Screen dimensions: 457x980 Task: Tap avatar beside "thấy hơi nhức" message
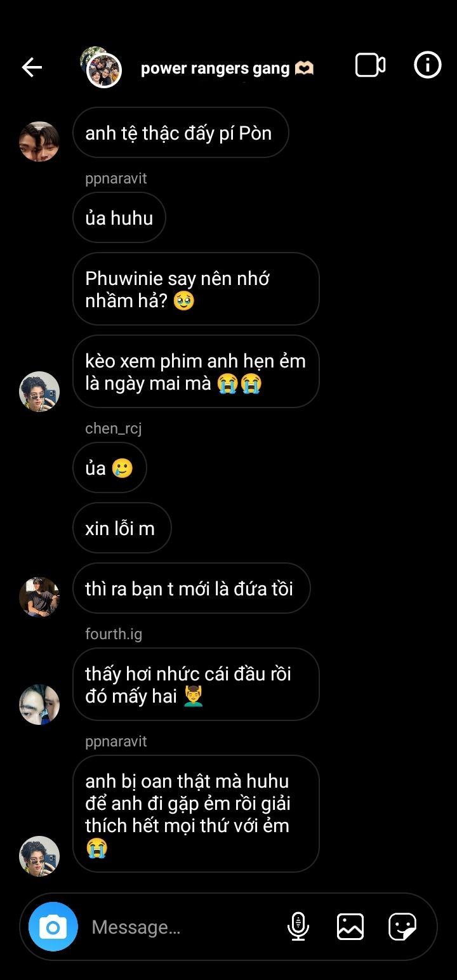[x=39, y=705]
